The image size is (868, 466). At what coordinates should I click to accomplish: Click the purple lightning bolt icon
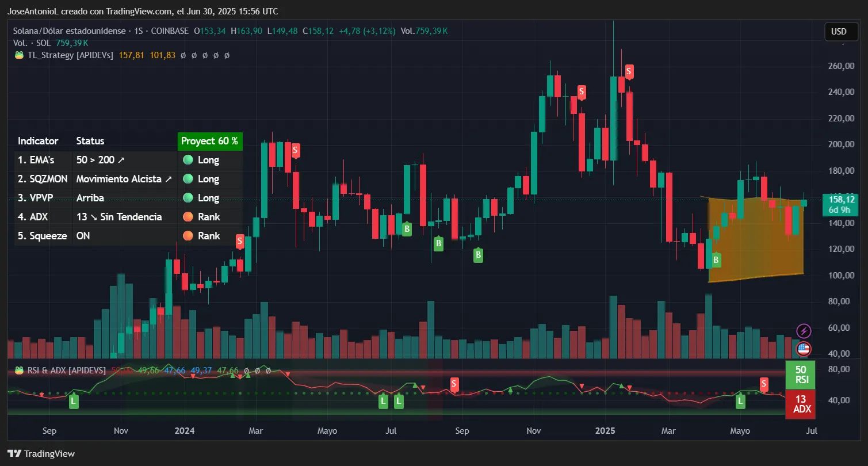point(804,331)
